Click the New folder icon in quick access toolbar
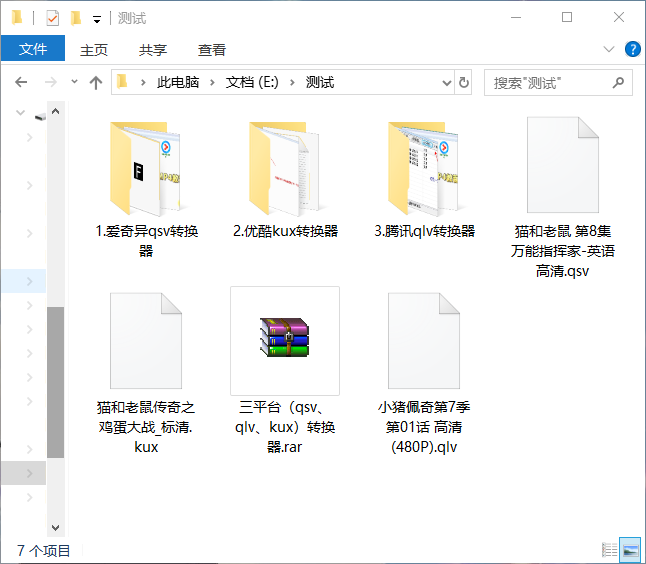 (75, 18)
